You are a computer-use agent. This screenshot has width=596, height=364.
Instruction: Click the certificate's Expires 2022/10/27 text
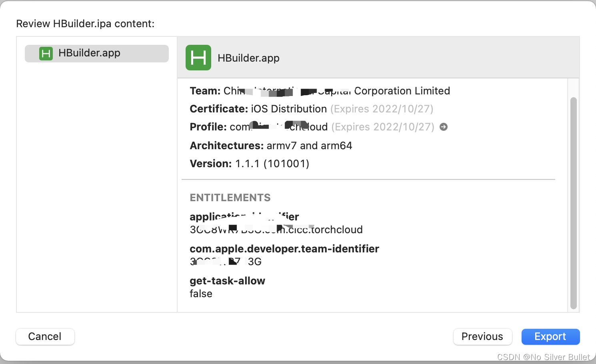pyautogui.click(x=382, y=109)
